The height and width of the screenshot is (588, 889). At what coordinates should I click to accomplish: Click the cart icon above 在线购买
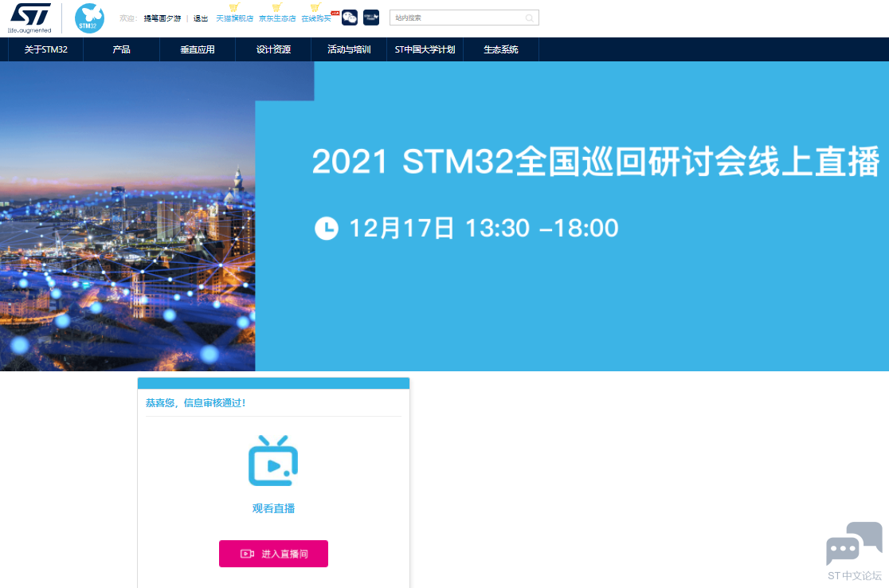pos(315,7)
